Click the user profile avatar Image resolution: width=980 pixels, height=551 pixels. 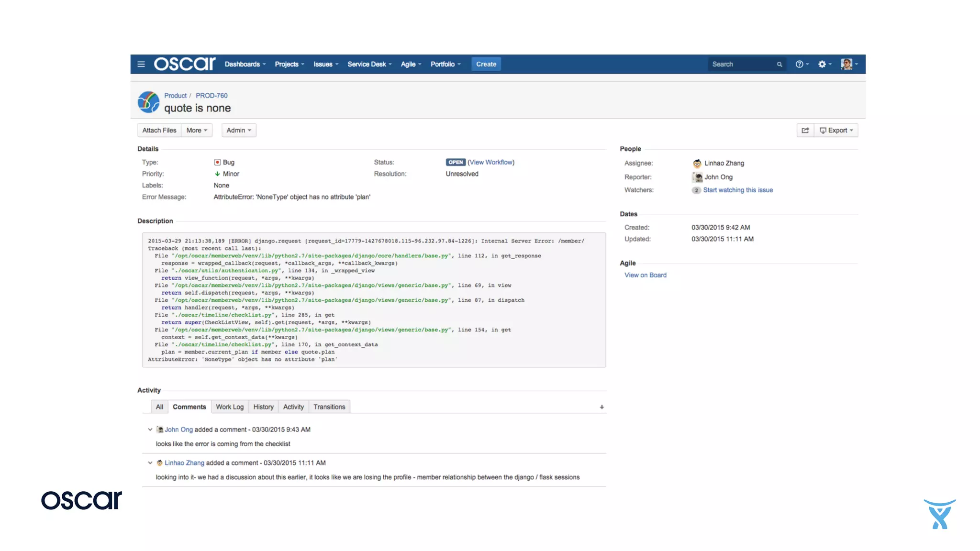(x=846, y=64)
